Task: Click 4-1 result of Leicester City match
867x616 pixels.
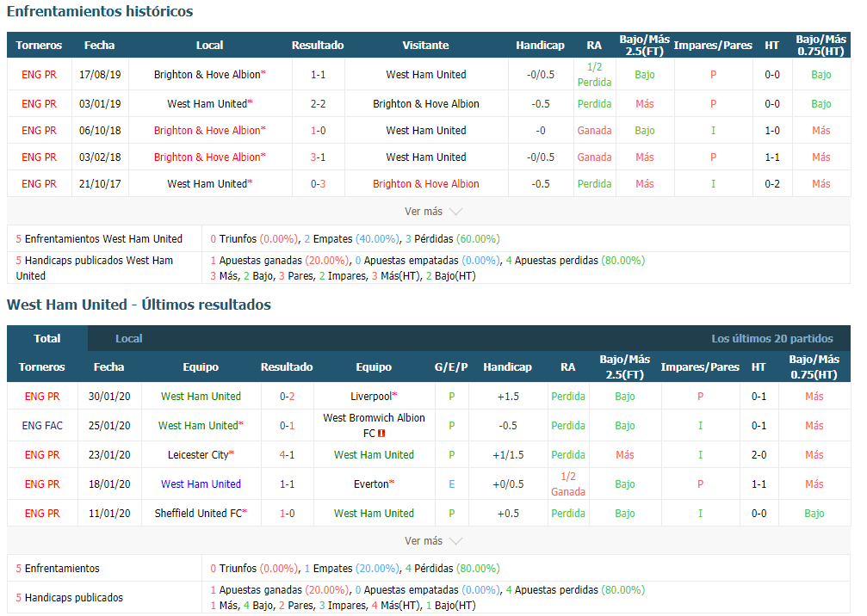Action: (287, 454)
